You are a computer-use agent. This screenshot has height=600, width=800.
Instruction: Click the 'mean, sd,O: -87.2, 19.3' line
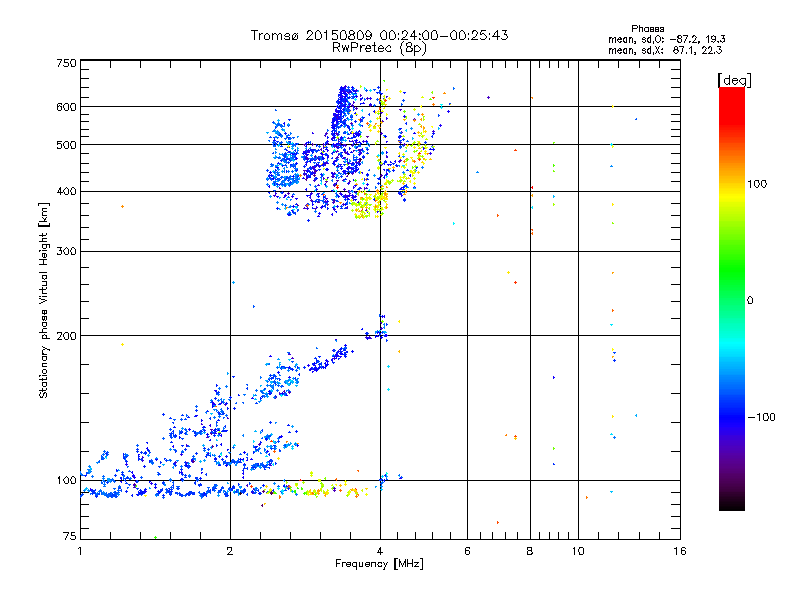point(667,39)
